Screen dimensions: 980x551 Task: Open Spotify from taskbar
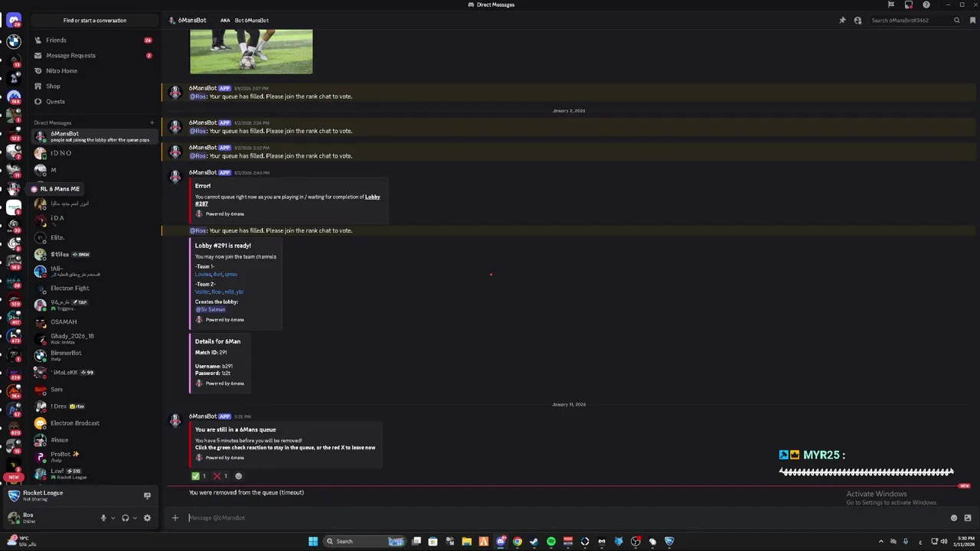[551, 542]
